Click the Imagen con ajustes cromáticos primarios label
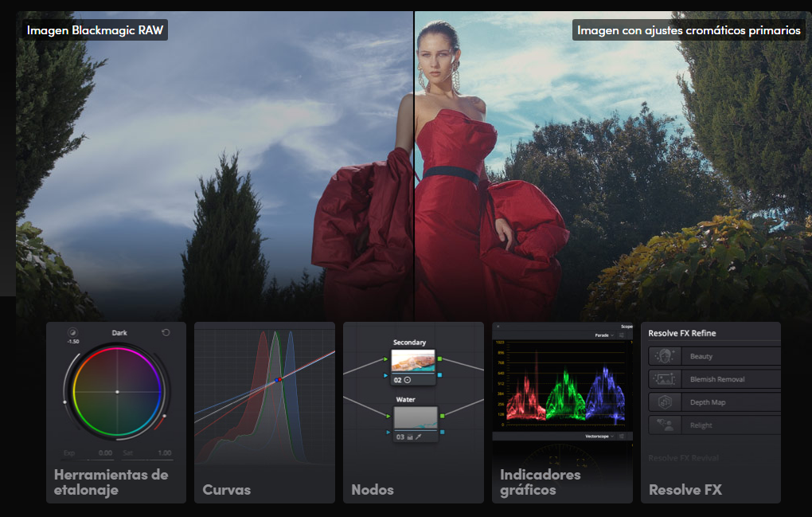This screenshot has height=517, width=812. (x=689, y=30)
